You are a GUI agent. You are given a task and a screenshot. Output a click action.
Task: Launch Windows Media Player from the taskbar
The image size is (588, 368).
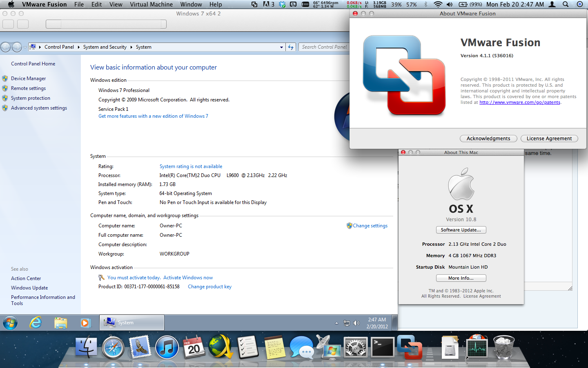pyautogui.click(x=85, y=323)
